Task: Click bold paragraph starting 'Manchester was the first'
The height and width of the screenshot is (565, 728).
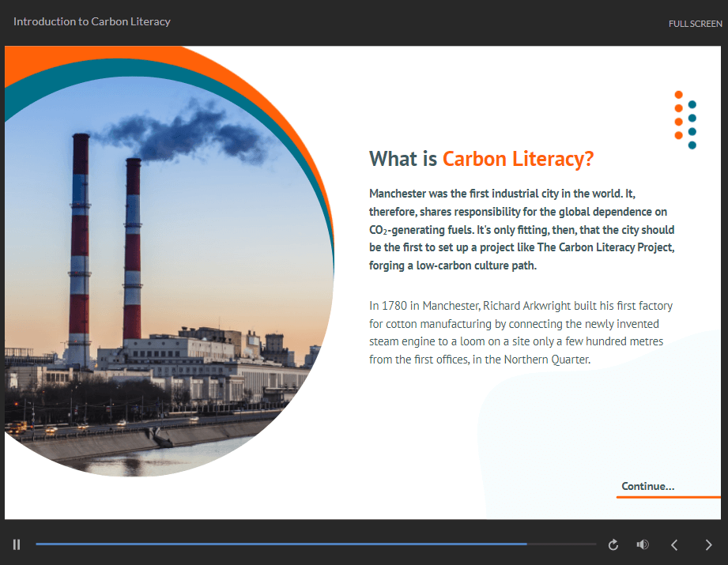Action: point(522,229)
